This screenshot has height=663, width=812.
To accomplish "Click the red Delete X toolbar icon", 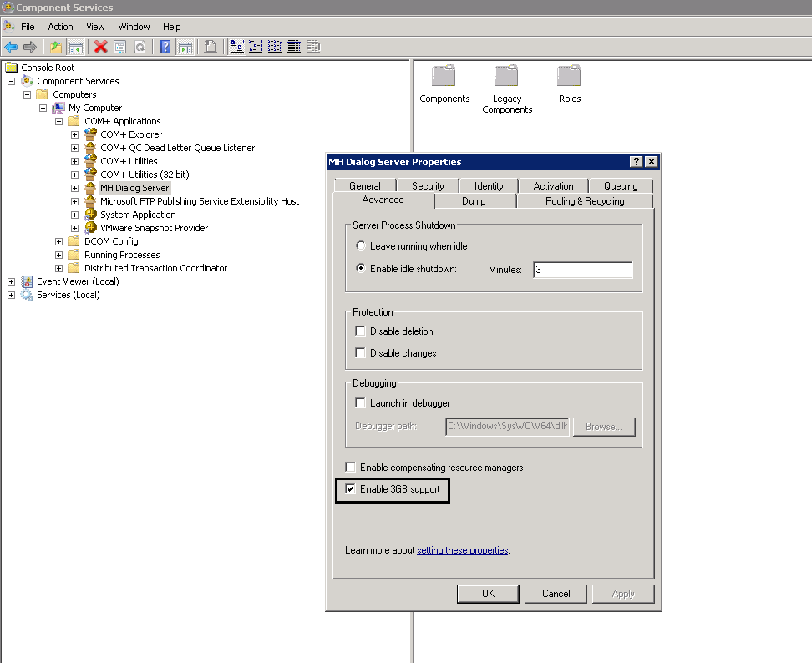I will click(x=101, y=47).
